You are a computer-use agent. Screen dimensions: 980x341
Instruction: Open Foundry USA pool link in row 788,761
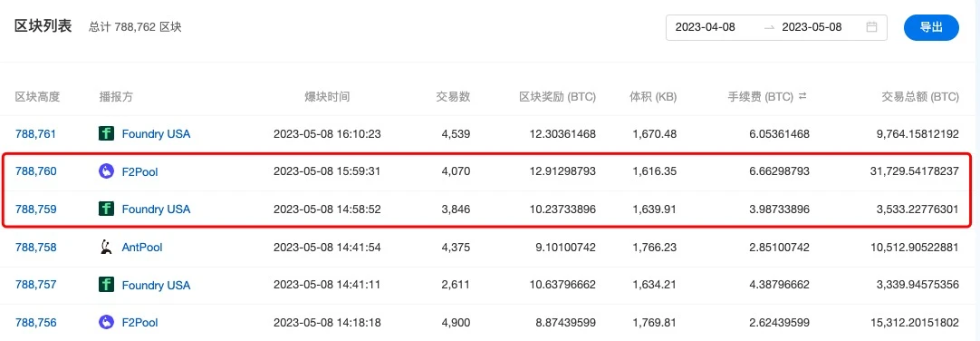157,134
